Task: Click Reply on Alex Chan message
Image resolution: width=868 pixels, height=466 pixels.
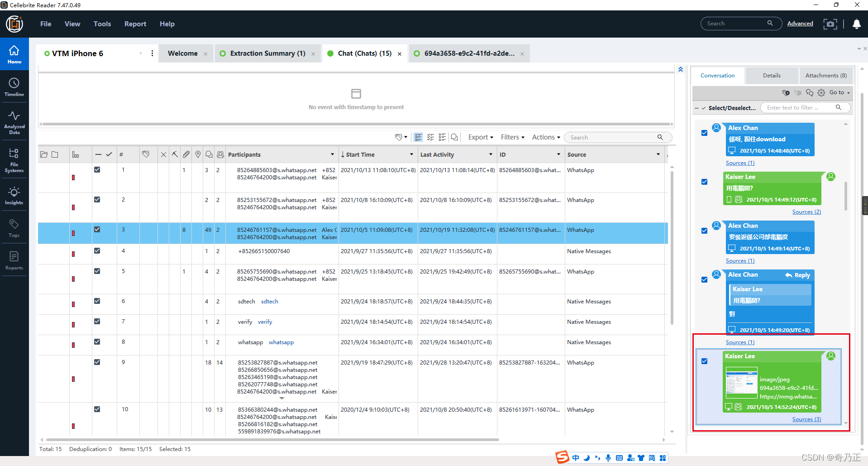Action: (798, 275)
